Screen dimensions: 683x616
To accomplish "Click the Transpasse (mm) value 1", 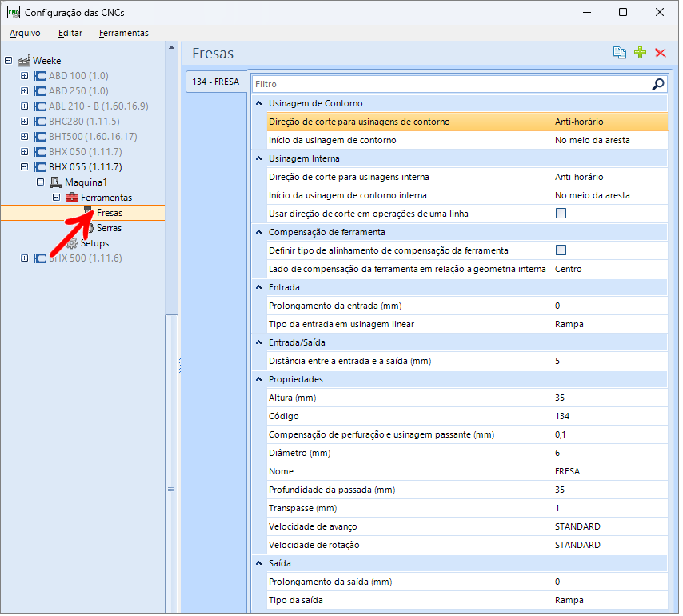I will tap(609, 508).
